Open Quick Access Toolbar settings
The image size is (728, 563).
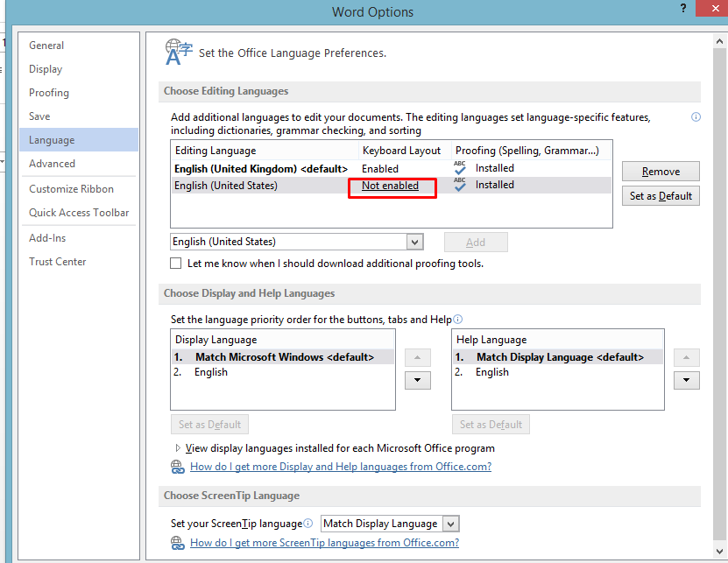click(79, 213)
